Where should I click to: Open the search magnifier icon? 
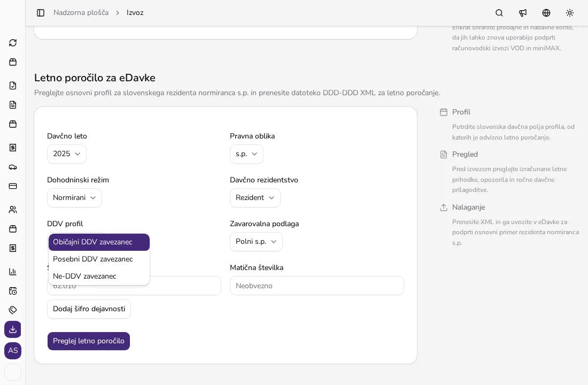pos(499,13)
